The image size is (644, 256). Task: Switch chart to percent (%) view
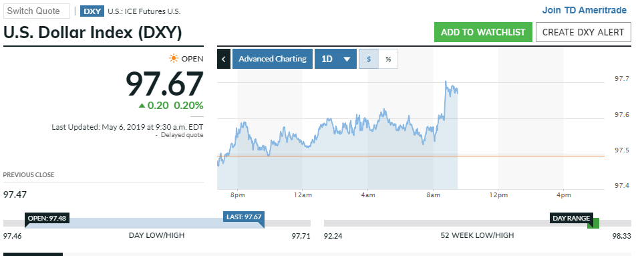click(388, 59)
